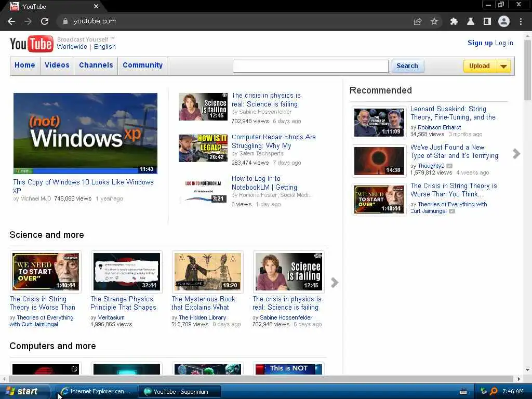Image resolution: width=532 pixels, height=399 pixels.
Task: Open the Videos tab
Action: (x=57, y=65)
